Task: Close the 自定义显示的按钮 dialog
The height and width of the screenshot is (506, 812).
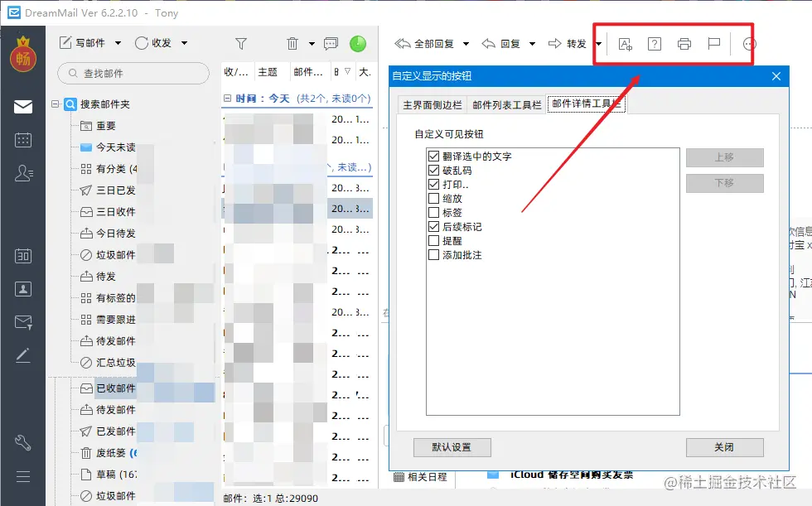Action: [x=776, y=76]
